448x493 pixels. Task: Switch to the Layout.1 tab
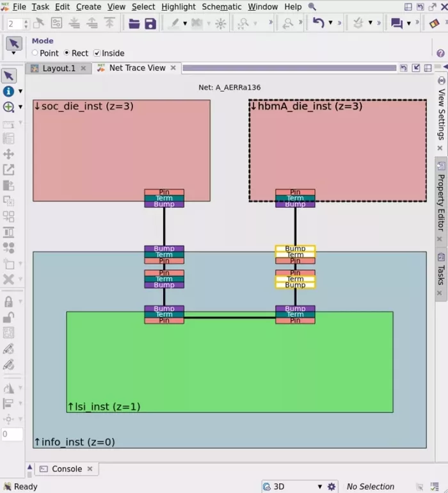pos(58,68)
